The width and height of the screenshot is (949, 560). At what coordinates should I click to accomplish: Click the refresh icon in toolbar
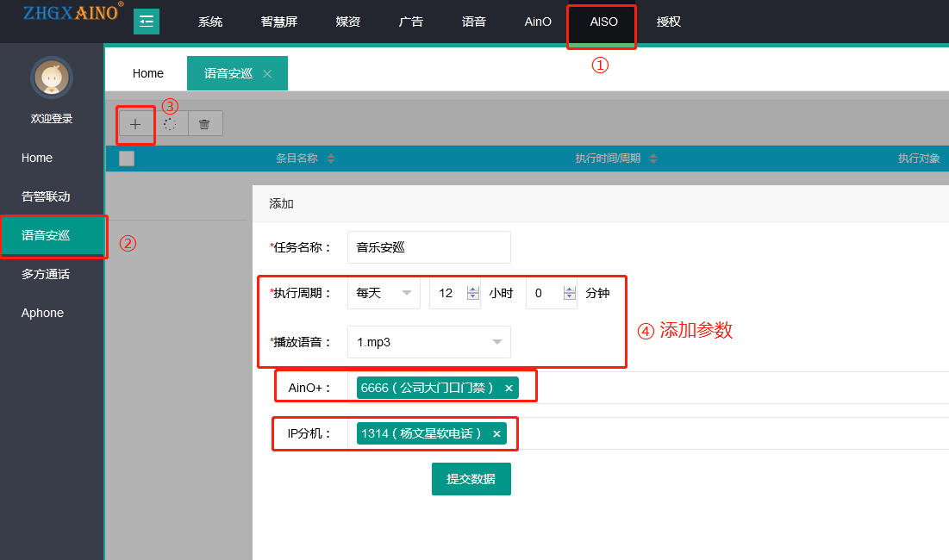pyautogui.click(x=170, y=124)
